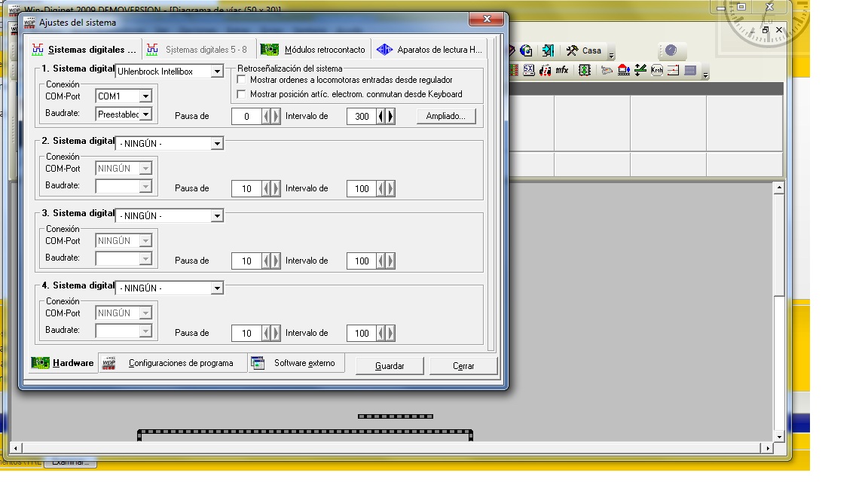Decrease Pausa de value for system 3
Screen dimensions: 868x488
pos(266,261)
